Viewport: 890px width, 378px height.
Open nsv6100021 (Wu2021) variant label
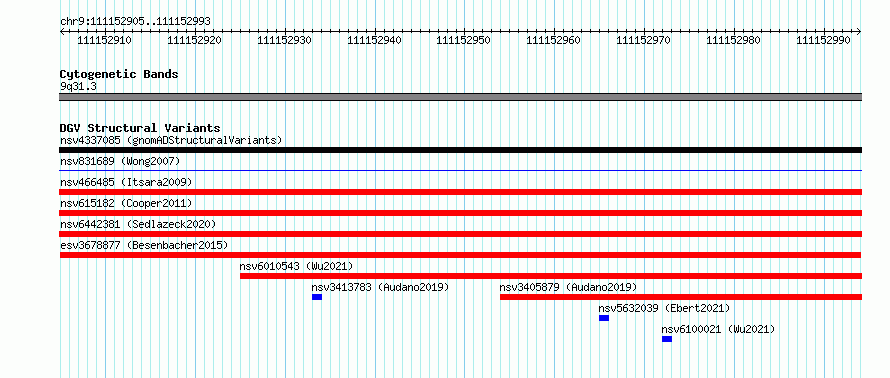click(718, 329)
